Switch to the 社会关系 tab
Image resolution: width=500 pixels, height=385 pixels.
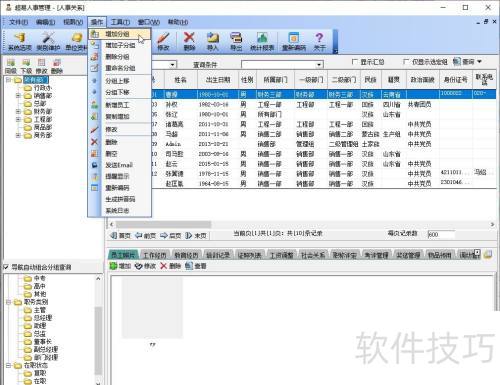click(x=313, y=255)
